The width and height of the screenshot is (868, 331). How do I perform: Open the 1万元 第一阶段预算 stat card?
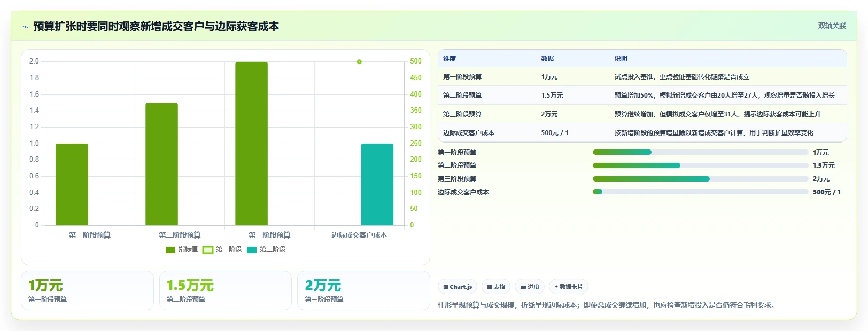[87, 290]
